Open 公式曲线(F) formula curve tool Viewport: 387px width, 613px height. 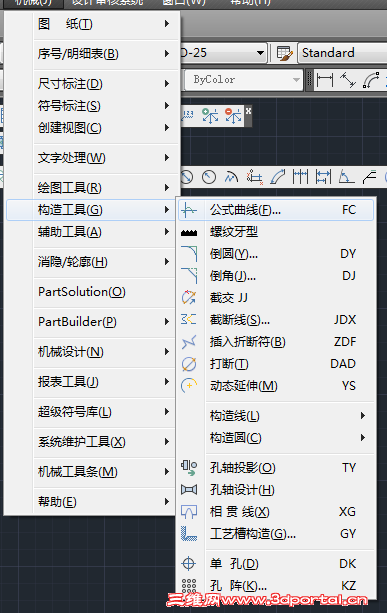tap(276, 210)
